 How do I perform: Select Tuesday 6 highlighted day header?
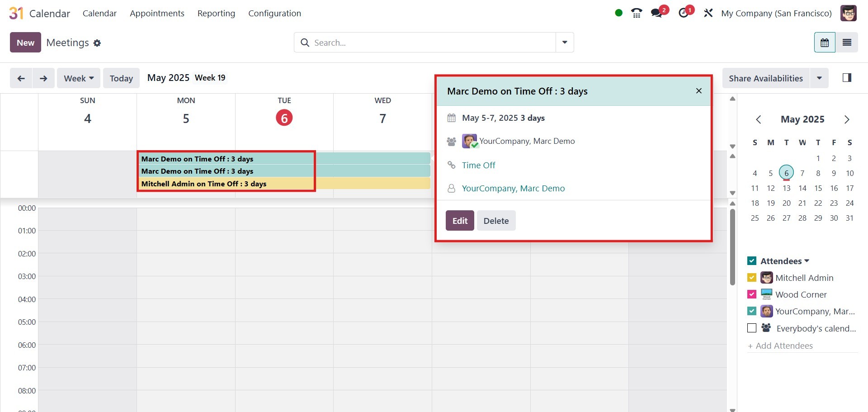pos(284,118)
